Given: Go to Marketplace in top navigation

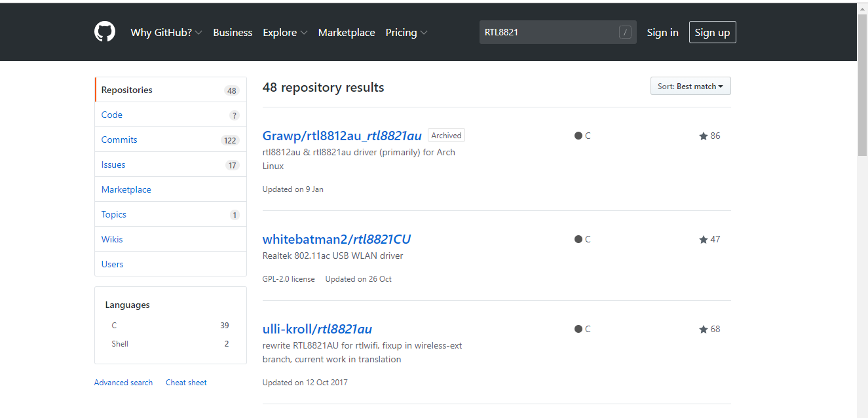Looking at the screenshot, I should (x=347, y=32).
